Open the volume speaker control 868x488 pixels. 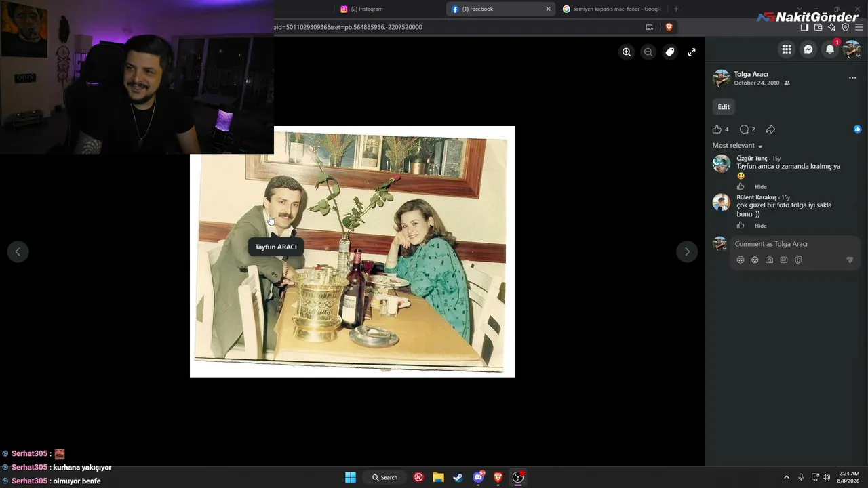(826, 477)
